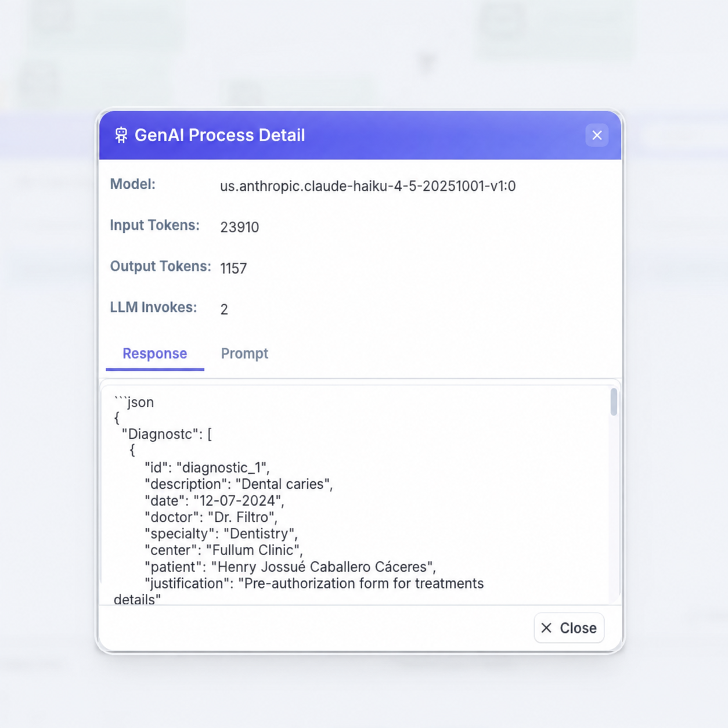Dismiss dialog with header X icon
The image size is (728, 728).
point(597,135)
